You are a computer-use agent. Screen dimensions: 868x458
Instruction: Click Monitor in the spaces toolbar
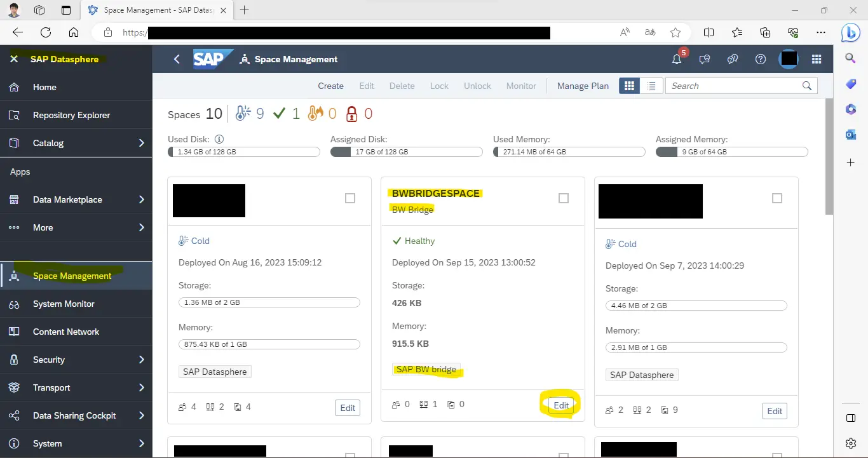click(x=522, y=86)
